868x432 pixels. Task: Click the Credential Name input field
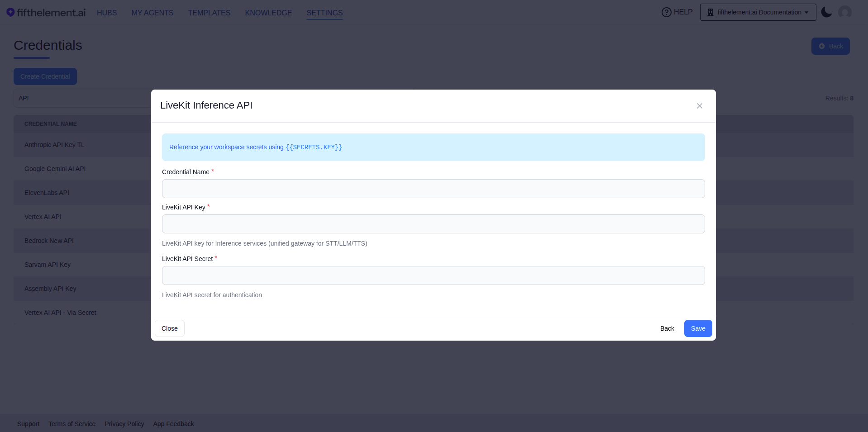point(433,189)
